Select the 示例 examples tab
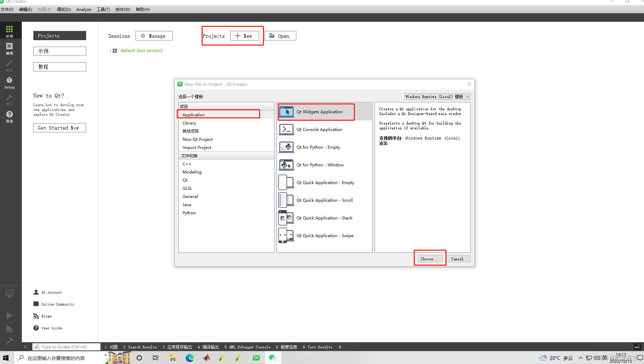The height and width of the screenshot is (364, 644). coord(60,51)
